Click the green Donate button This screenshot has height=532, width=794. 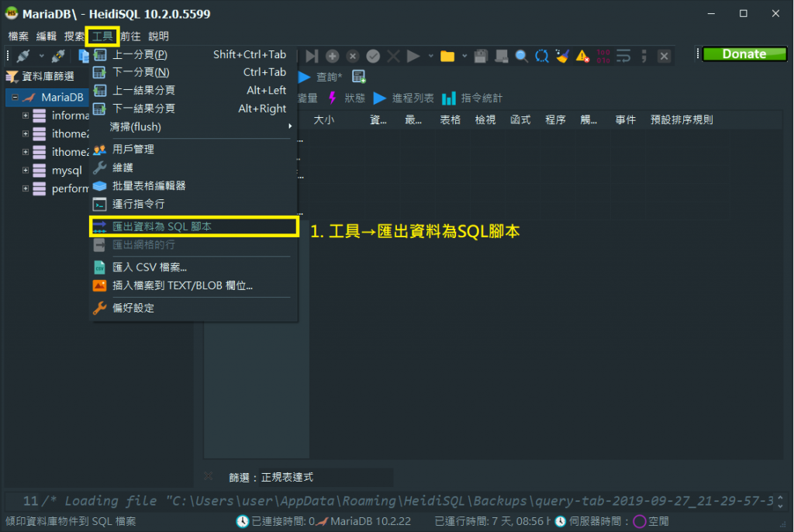(744, 54)
